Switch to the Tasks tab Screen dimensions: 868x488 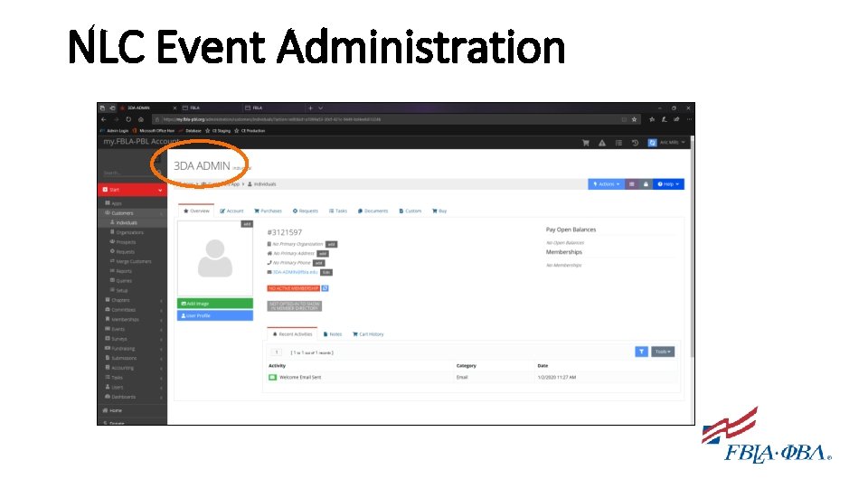(338, 211)
